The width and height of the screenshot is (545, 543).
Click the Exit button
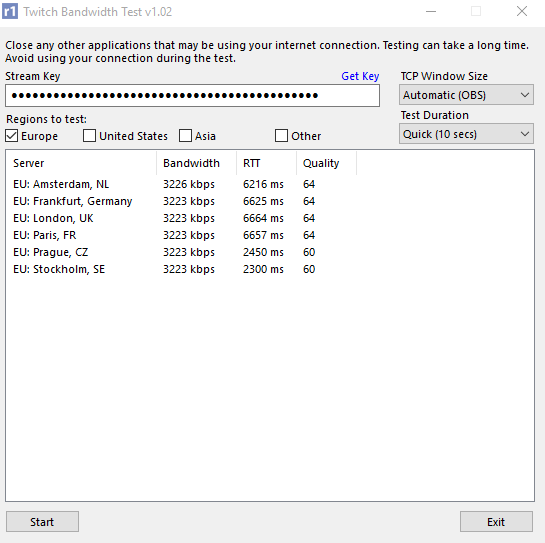(x=496, y=521)
